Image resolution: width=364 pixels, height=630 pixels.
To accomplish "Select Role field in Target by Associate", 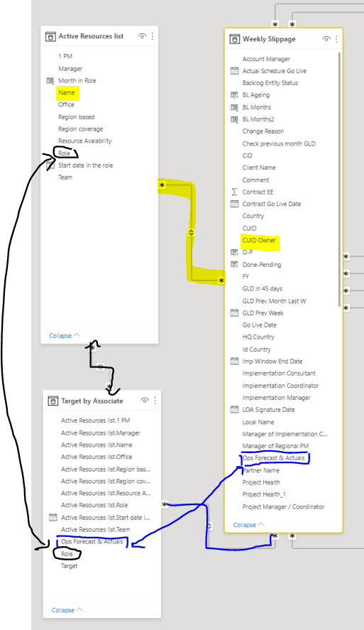I will click(x=67, y=554).
